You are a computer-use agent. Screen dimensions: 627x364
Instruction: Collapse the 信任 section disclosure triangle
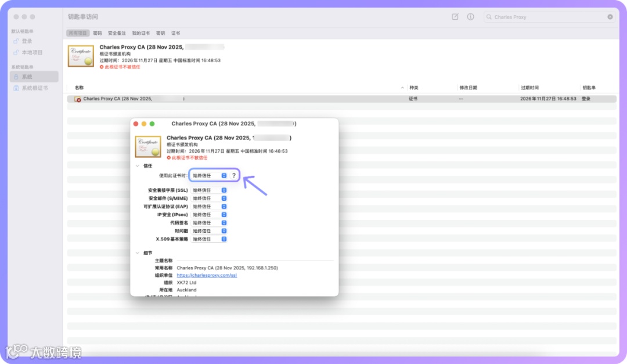137,165
